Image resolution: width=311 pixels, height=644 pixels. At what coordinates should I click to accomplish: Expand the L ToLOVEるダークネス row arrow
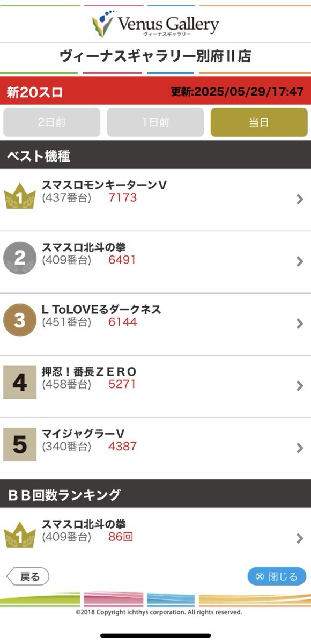(300, 324)
